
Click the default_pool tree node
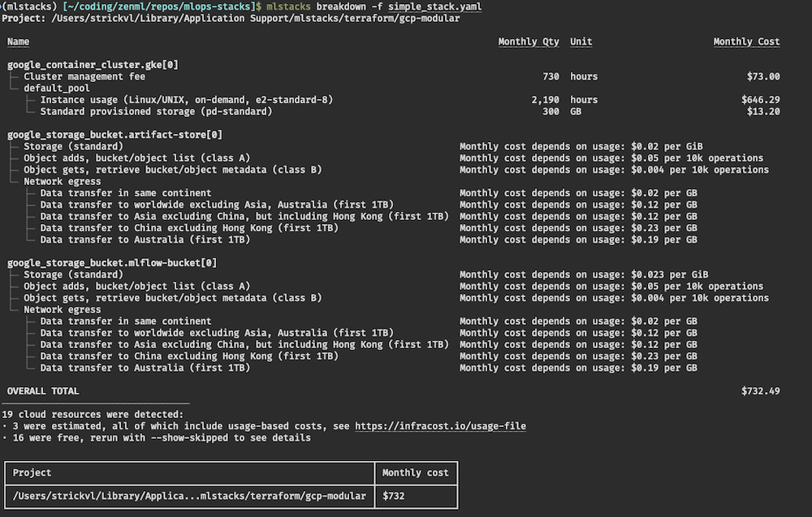coord(56,88)
